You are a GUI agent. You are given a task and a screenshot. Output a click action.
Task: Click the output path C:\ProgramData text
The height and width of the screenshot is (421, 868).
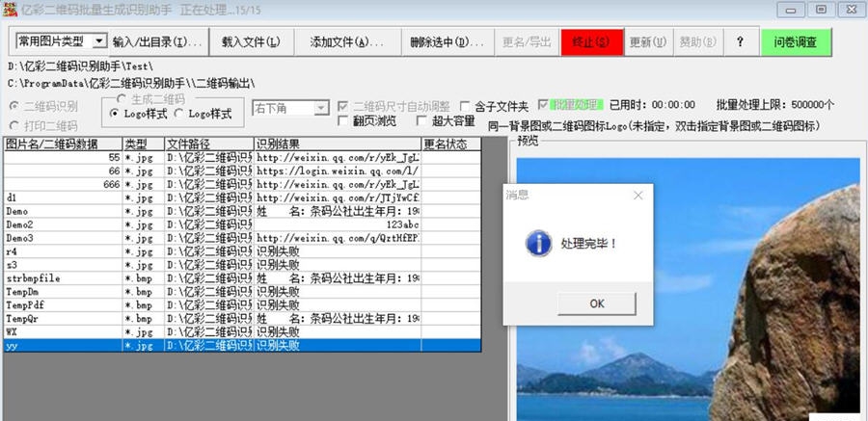coord(131,84)
